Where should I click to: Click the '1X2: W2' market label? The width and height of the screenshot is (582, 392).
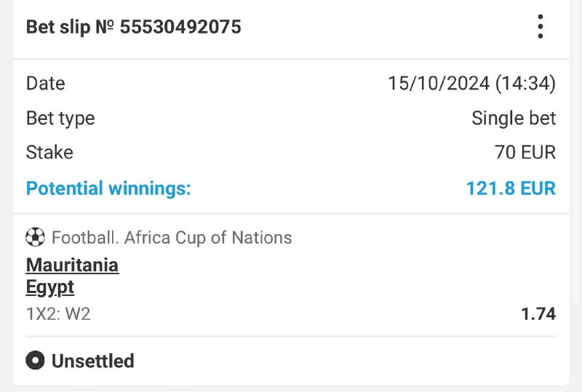(x=58, y=314)
